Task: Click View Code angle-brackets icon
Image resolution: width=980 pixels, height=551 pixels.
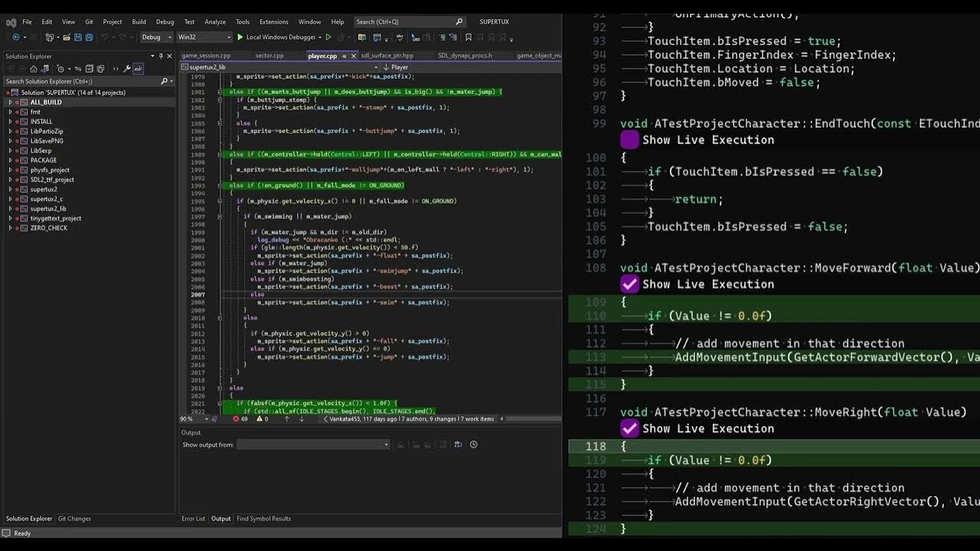Action: (x=116, y=69)
